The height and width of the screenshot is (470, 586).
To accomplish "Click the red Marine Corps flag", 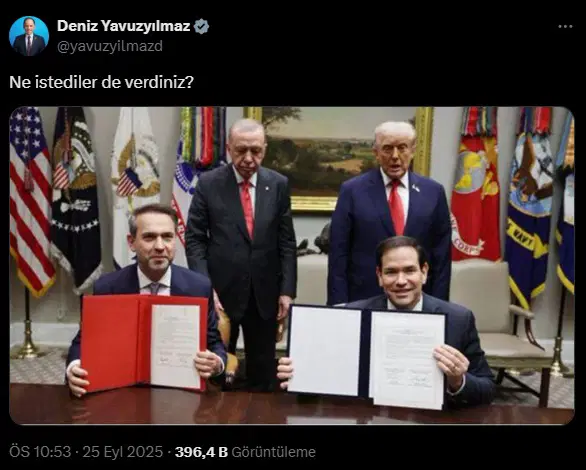I will pos(475,185).
